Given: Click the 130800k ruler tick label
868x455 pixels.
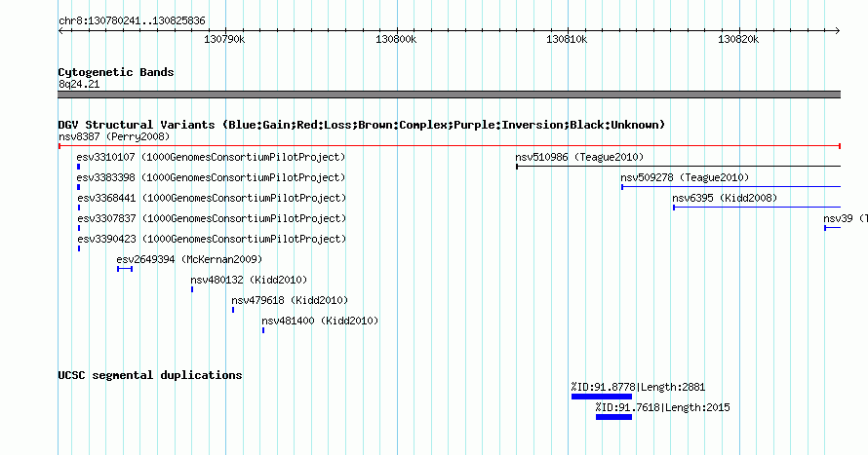Looking at the screenshot, I should (x=396, y=40).
